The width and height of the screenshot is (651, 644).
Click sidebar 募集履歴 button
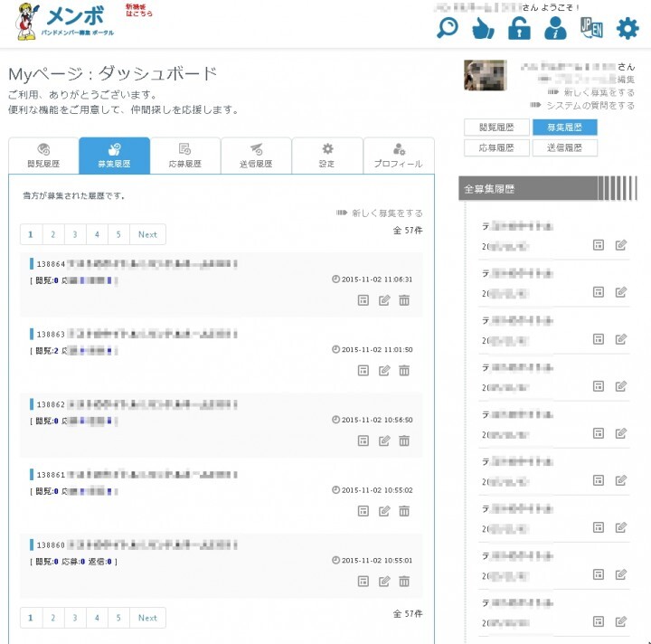[564, 127]
